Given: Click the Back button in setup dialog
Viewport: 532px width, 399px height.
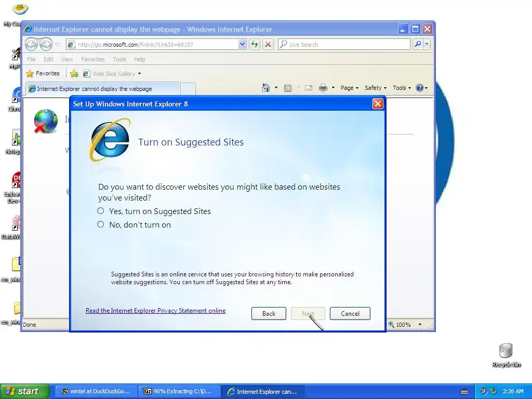Looking at the screenshot, I should (x=269, y=313).
